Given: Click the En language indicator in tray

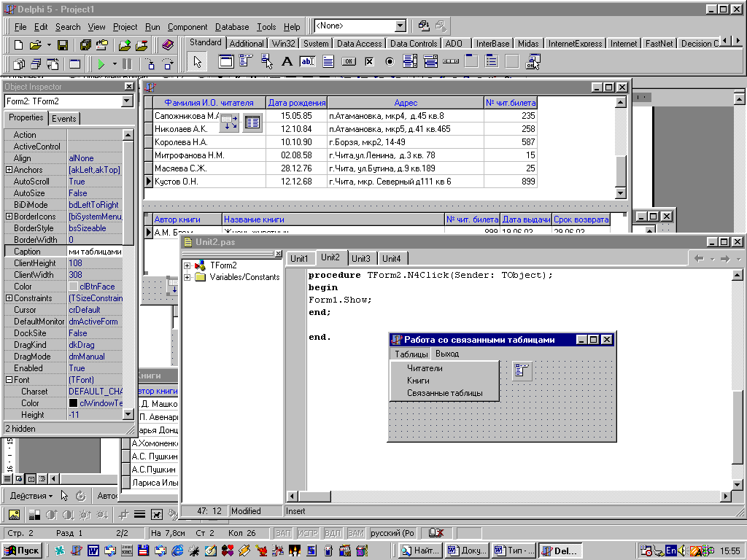Looking at the screenshot, I should (671, 551).
